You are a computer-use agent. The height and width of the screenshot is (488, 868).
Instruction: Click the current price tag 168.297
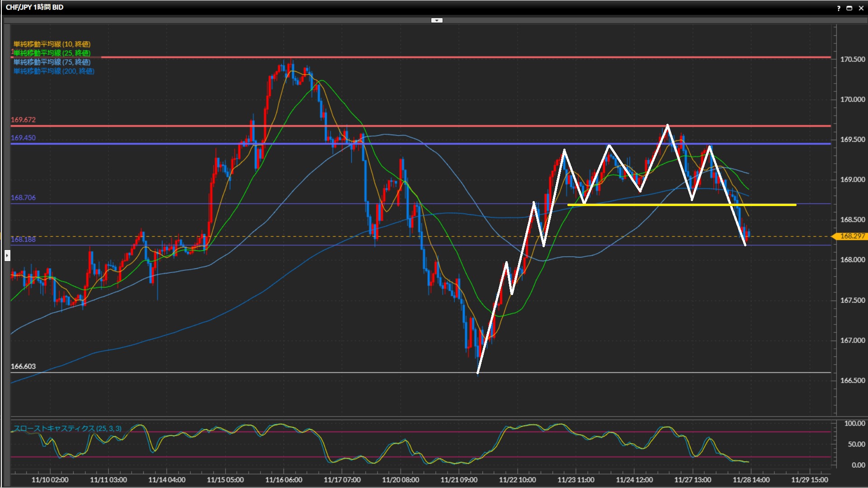[x=852, y=236]
